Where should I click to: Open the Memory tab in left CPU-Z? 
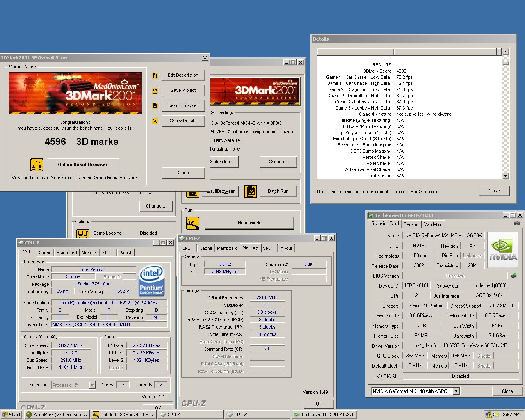click(x=89, y=253)
